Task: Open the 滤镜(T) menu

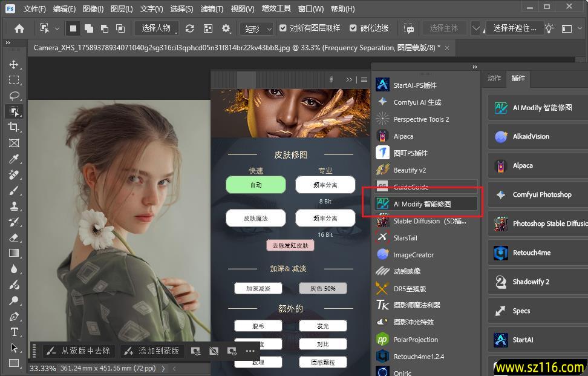Action: coord(211,9)
